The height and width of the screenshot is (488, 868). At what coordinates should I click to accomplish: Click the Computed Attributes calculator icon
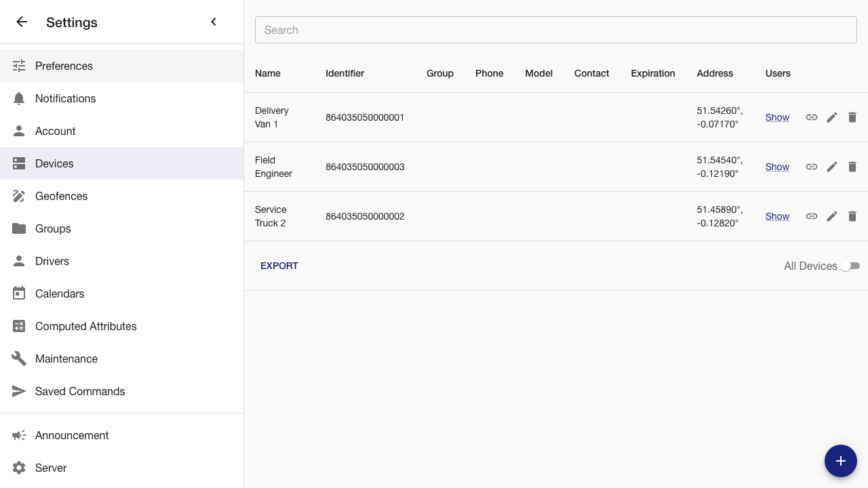point(19,326)
